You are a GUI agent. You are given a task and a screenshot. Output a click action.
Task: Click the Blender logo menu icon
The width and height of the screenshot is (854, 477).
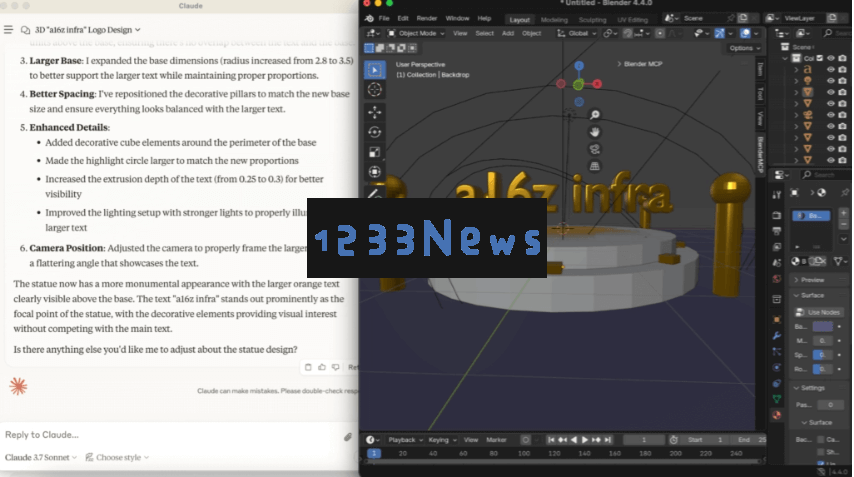(369, 18)
